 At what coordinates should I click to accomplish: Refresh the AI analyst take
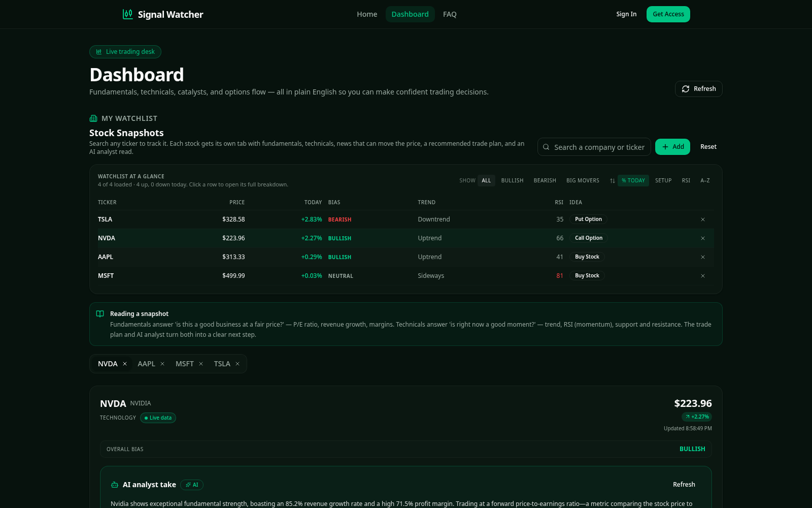point(684,485)
